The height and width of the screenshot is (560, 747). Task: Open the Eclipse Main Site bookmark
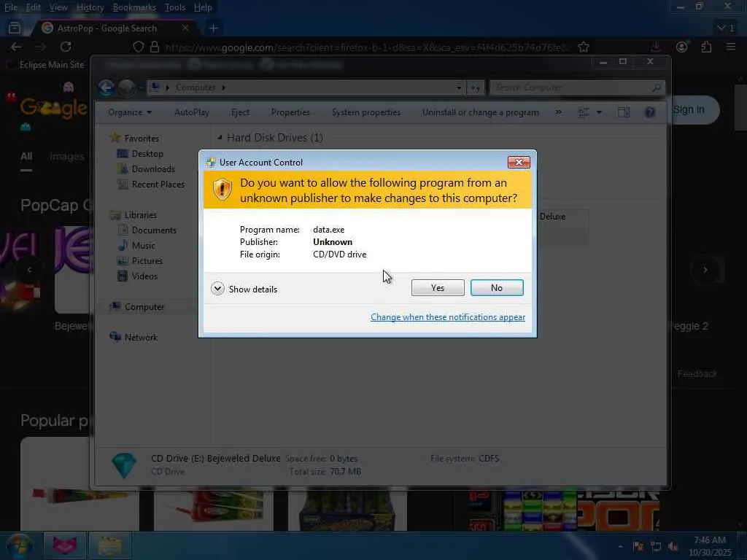tap(46, 65)
